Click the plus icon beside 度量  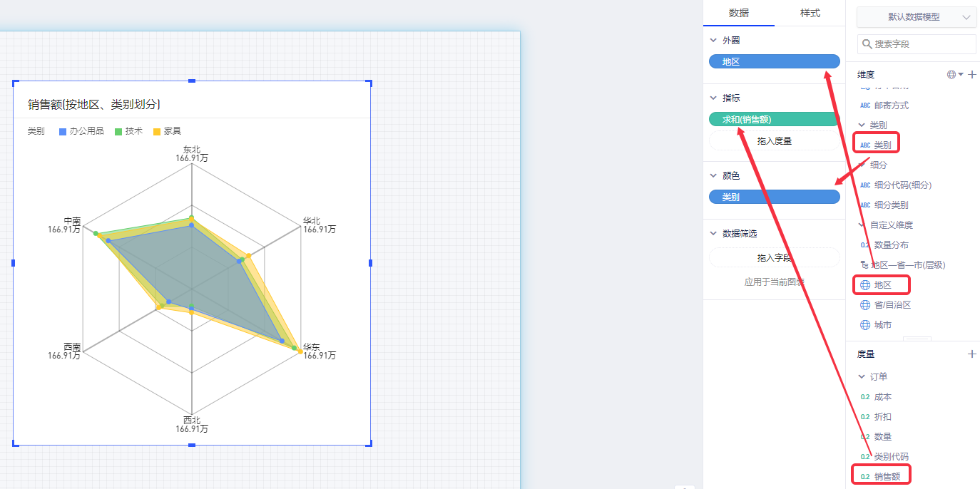tap(971, 354)
